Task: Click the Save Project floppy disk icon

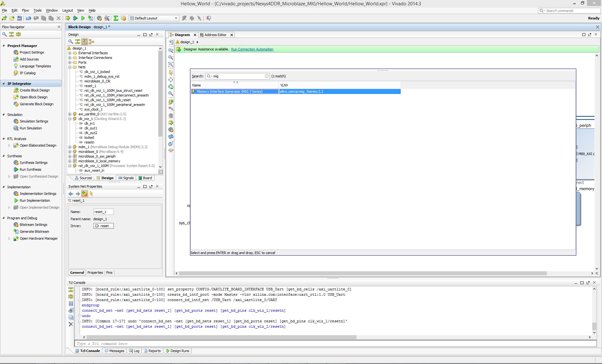Action: [x=19, y=18]
